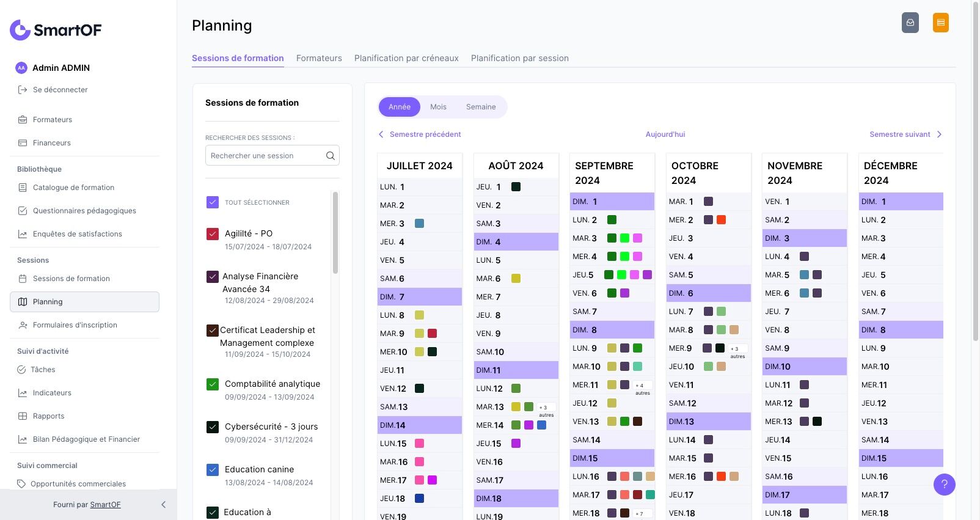
Task: Click the Rechercher une session field
Action: [x=272, y=156]
